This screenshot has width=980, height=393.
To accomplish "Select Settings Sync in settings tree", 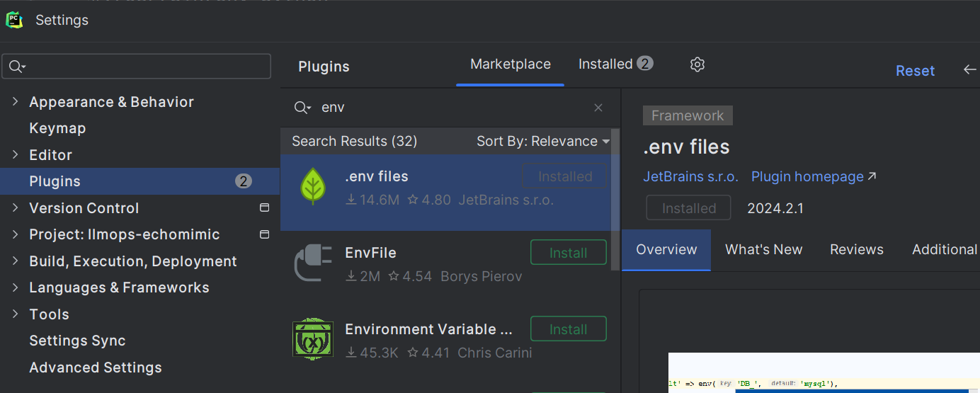I will [x=77, y=341].
